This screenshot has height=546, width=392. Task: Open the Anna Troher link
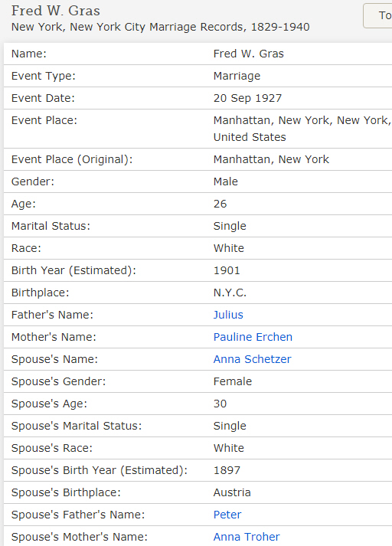click(x=247, y=537)
